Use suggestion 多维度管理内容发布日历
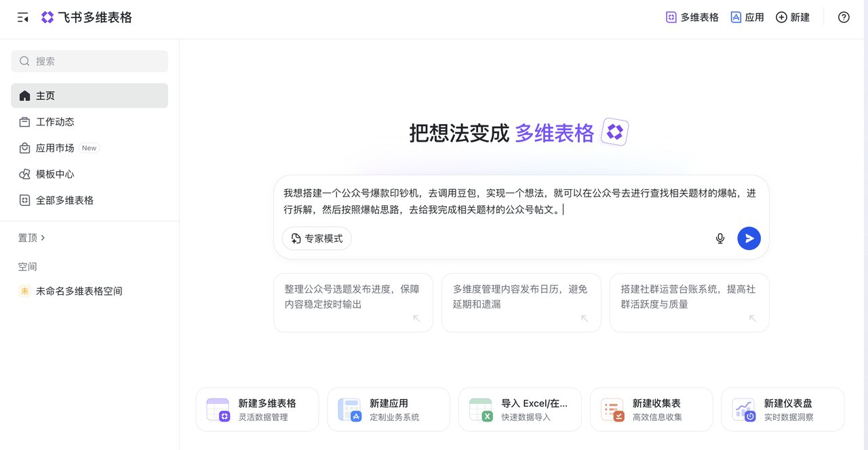The image size is (868, 450). tap(521, 302)
